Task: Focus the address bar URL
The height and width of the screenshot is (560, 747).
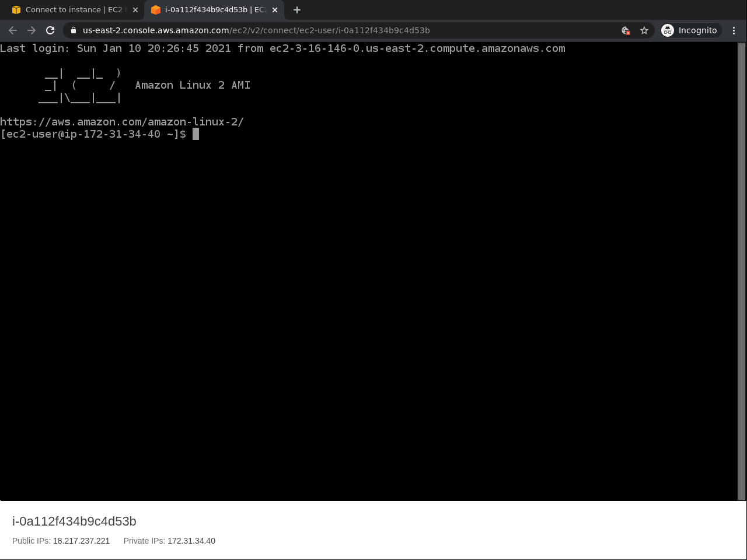Action: (x=256, y=30)
